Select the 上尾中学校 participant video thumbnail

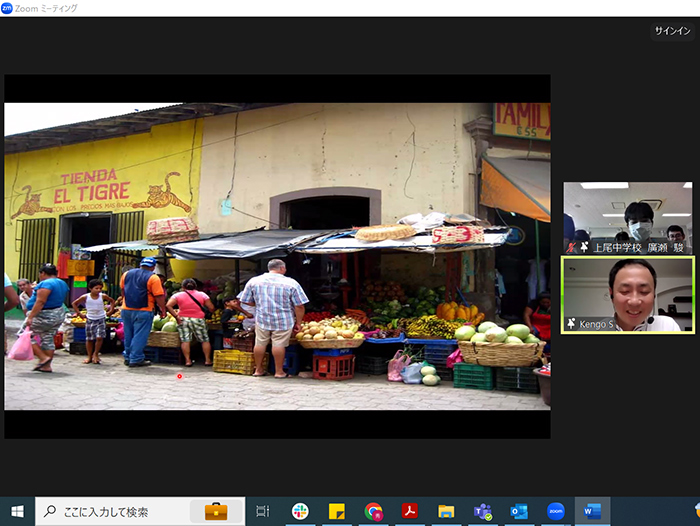click(628, 218)
